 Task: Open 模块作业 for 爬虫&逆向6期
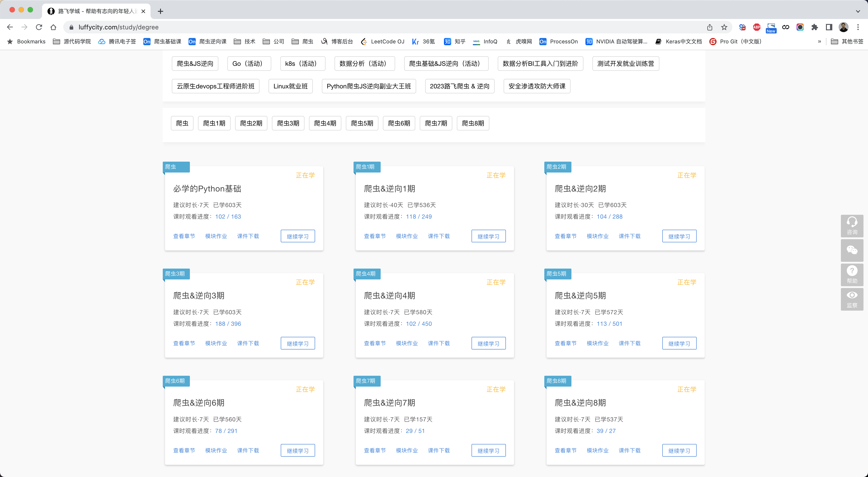[216, 450]
